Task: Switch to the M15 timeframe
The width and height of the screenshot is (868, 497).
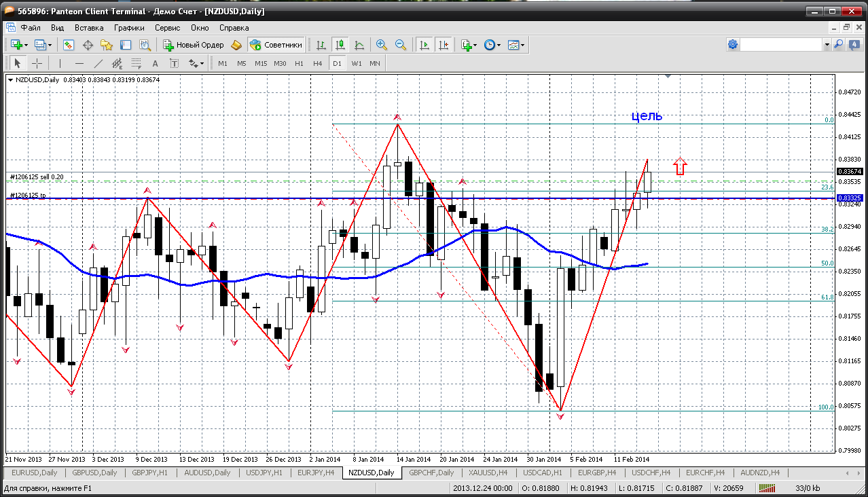Action: 261,63
